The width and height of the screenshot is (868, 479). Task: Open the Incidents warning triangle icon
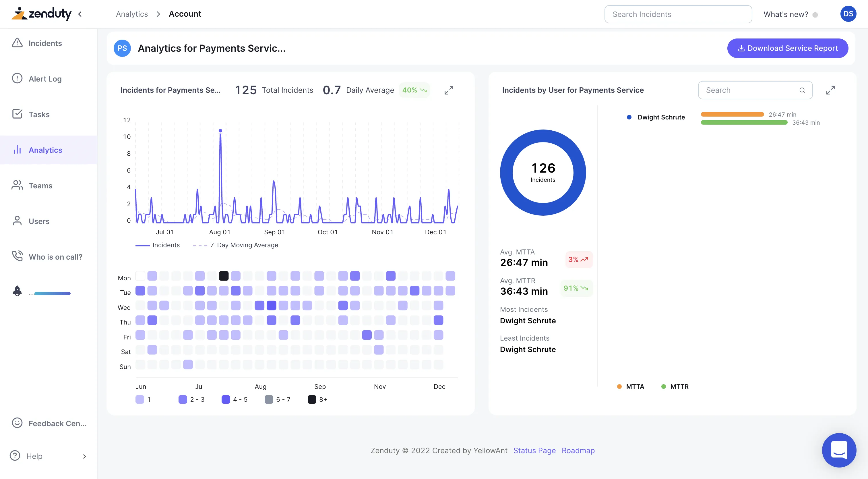pyautogui.click(x=17, y=43)
